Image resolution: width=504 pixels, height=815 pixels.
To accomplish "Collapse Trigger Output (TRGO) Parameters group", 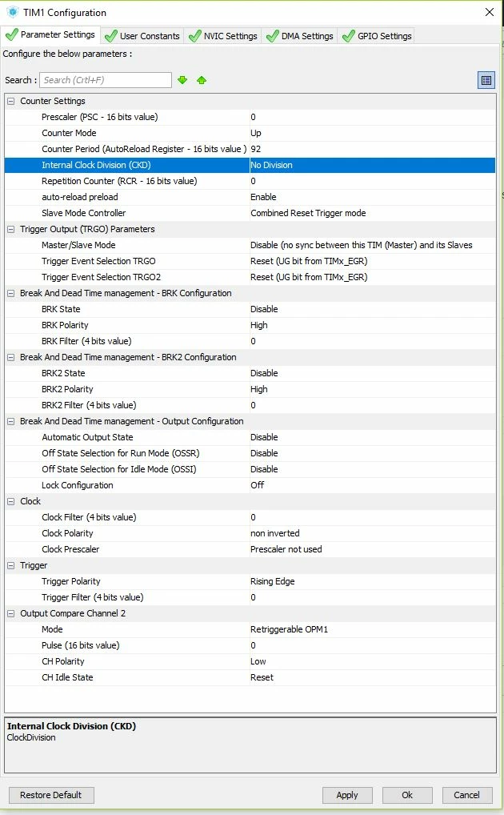I will pos(11,229).
